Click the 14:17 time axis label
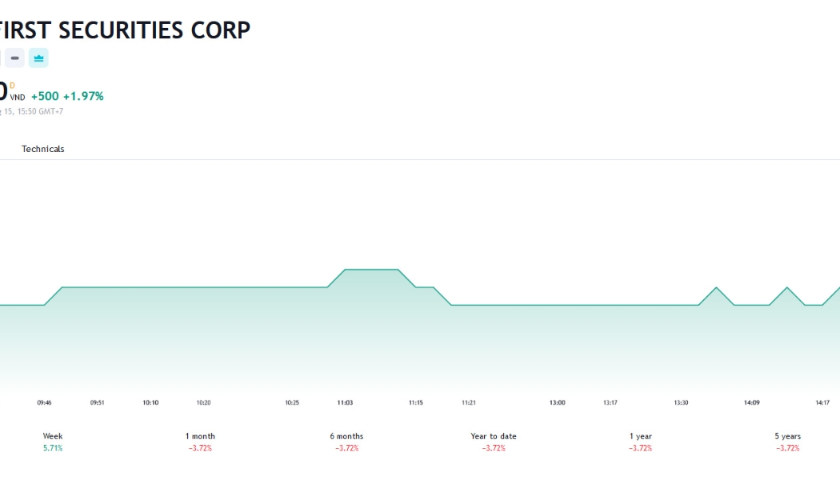The image size is (840, 504). tap(822, 402)
